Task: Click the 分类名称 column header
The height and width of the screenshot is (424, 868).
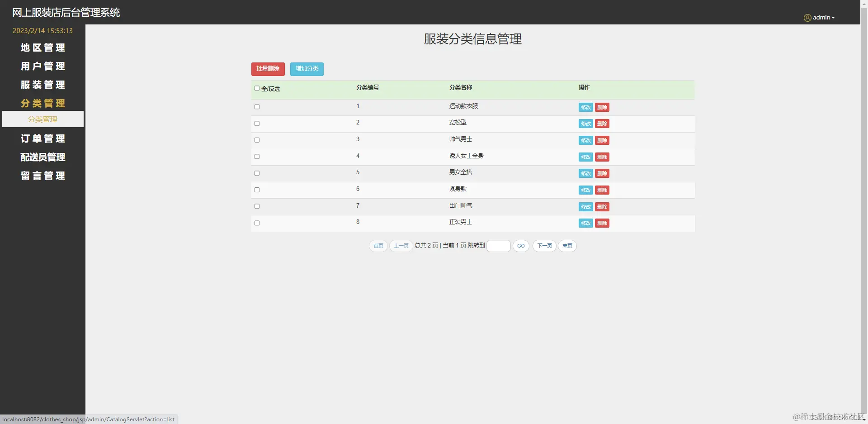Action: tap(461, 88)
